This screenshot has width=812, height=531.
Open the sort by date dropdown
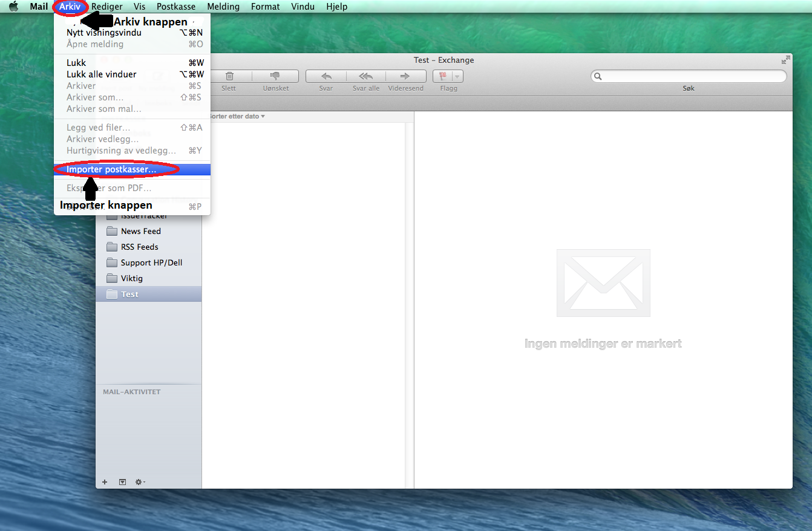pos(236,116)
